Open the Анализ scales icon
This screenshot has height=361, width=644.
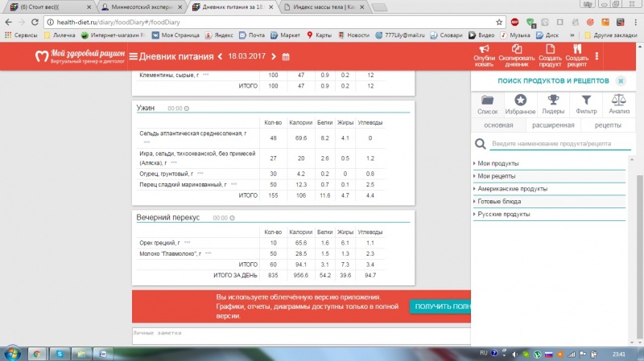click(x=619, y=101)
